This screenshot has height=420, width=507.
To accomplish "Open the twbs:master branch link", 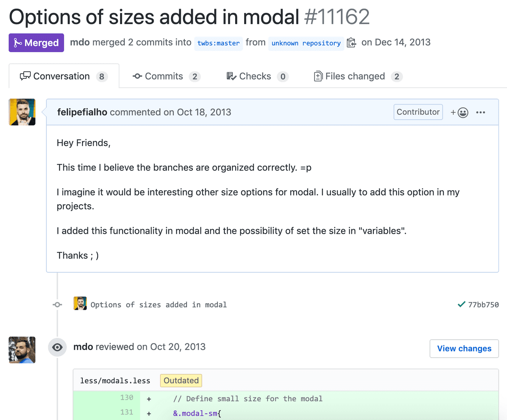I will click(218, 43).
